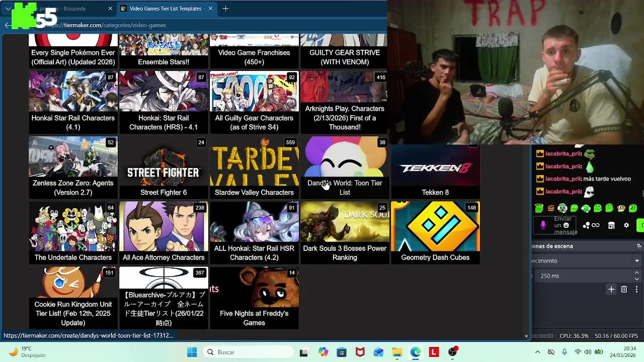Image resolution: width=644 pixels, height=362 pixels.
Task: Open chat settings gear icon
Action: tap(626, 225)
